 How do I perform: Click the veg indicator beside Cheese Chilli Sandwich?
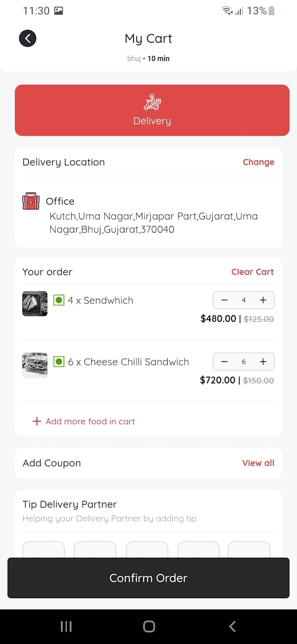58,362
